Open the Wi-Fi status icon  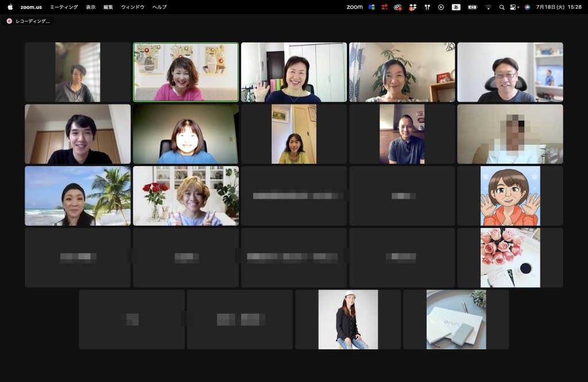488,7
